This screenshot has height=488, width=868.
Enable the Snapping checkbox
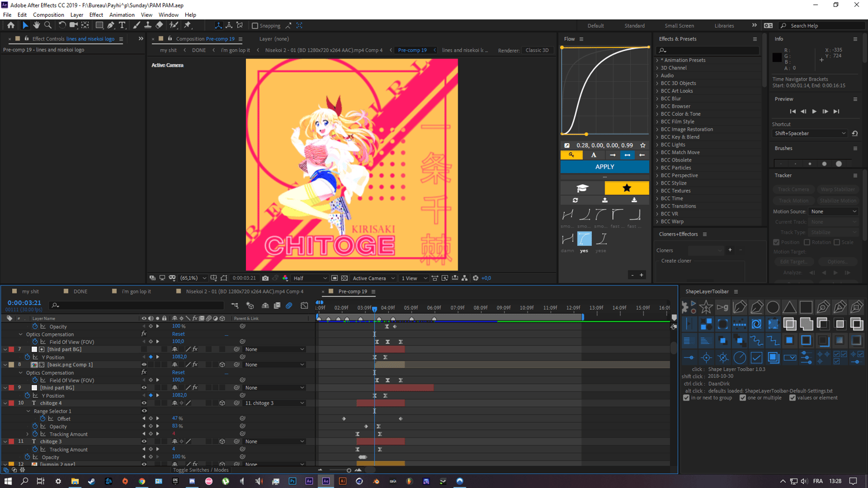(255, 25)
